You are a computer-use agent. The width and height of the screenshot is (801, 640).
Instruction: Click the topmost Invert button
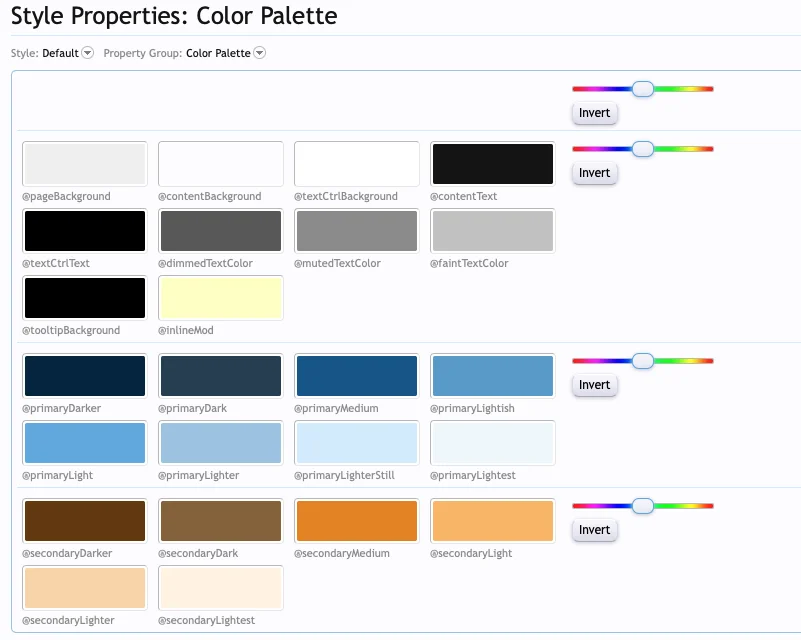(594, 113)
